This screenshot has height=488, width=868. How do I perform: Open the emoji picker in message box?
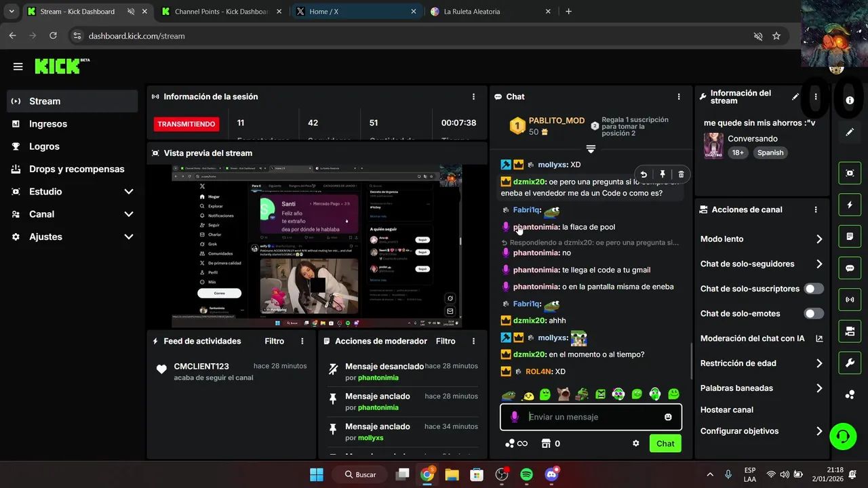coord(668,417)
